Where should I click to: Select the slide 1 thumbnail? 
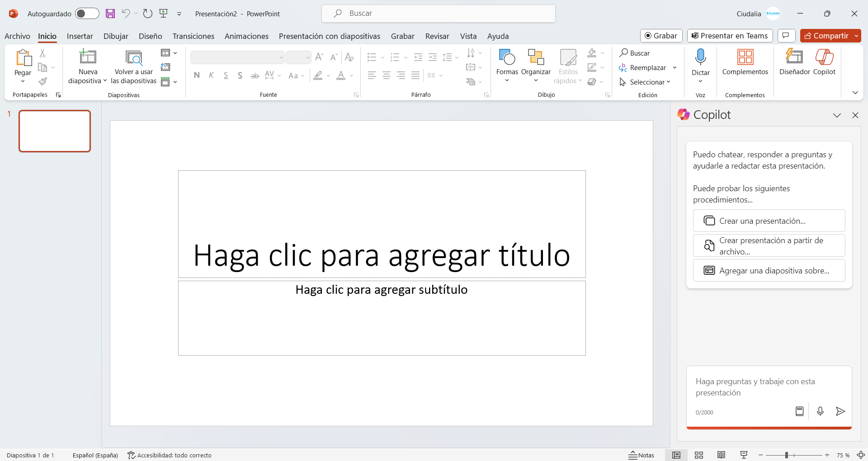click(x=54, y=131)
